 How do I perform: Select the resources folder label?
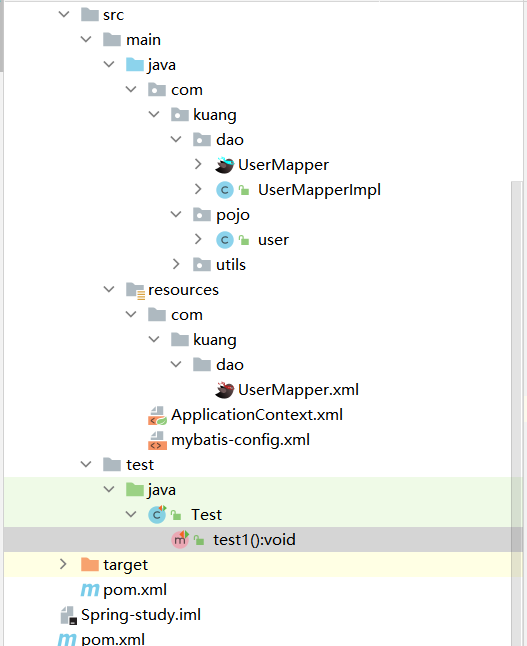click(183, 290)
